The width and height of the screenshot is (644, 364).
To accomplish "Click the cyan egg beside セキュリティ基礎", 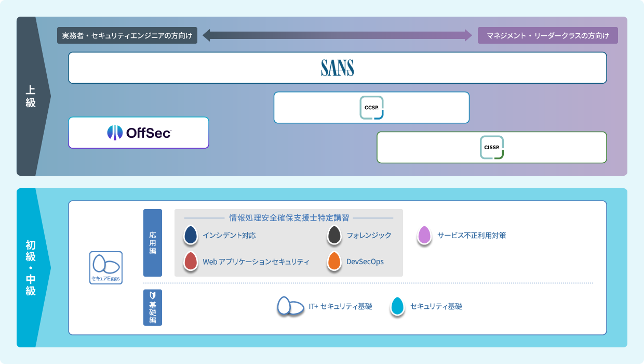I will pyautogui.click(x=397, y=306).
